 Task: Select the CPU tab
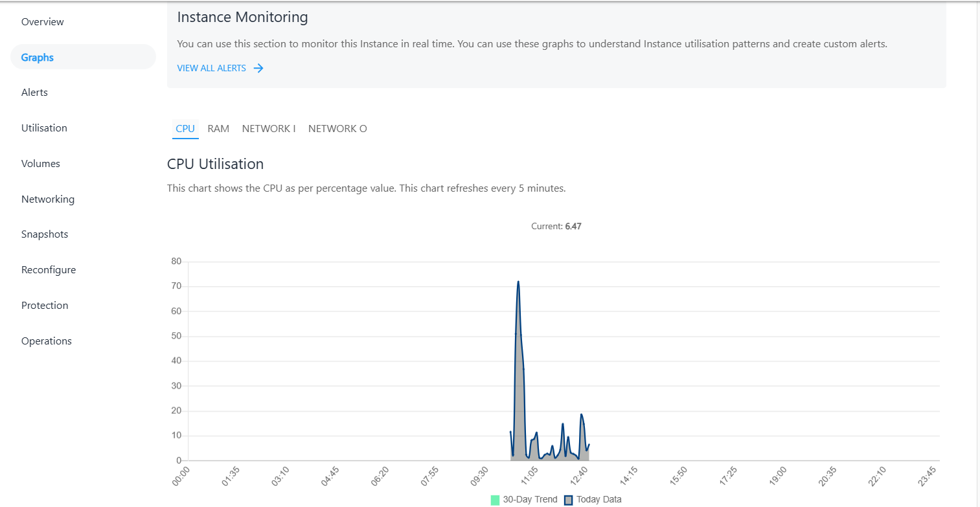[185, 128]
